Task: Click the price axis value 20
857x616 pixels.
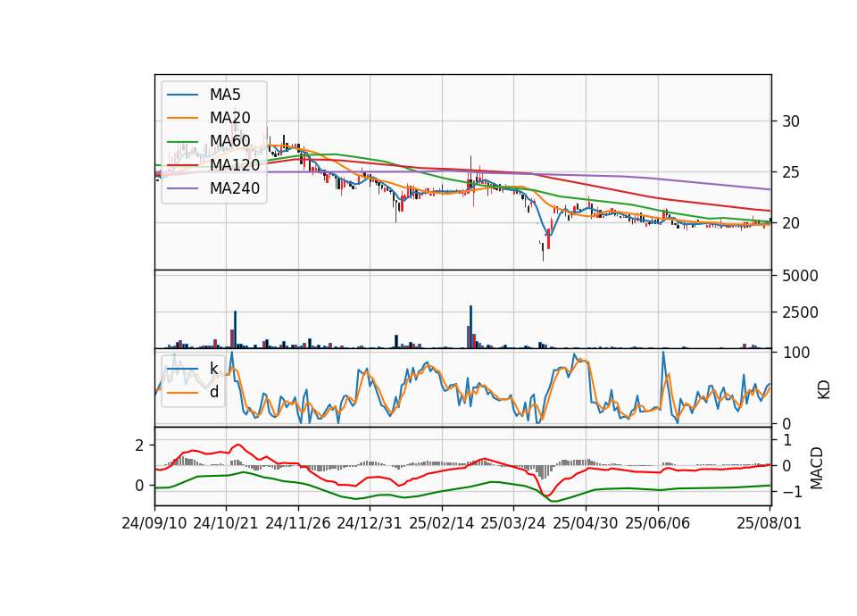Action: coord(791,223)
